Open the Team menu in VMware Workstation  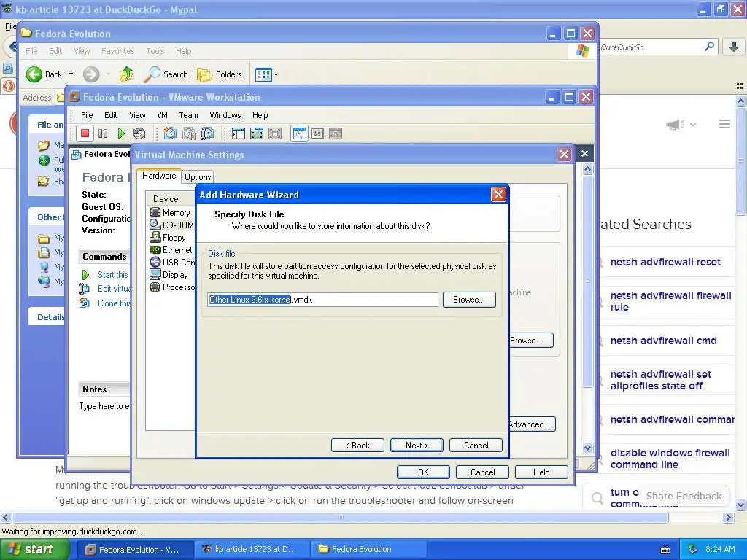pyautogui.click(x=188, y=115)
